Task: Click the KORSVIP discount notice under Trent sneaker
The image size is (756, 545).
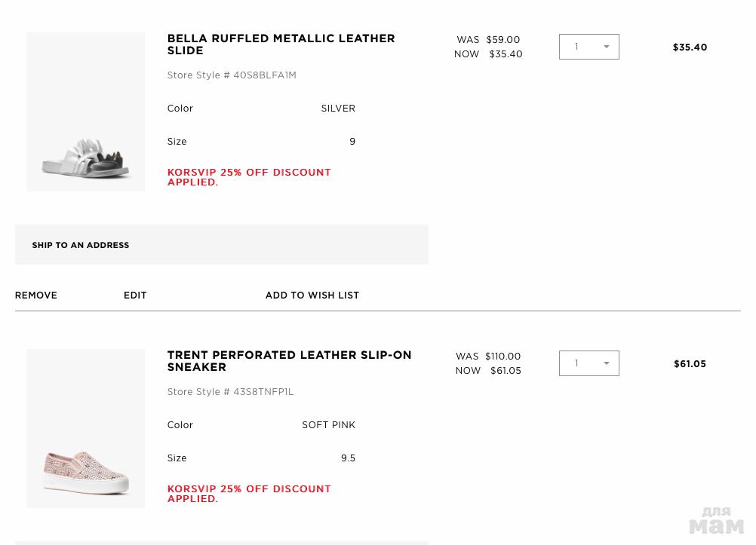Action: pyautogui.click(x=249, y=494)
